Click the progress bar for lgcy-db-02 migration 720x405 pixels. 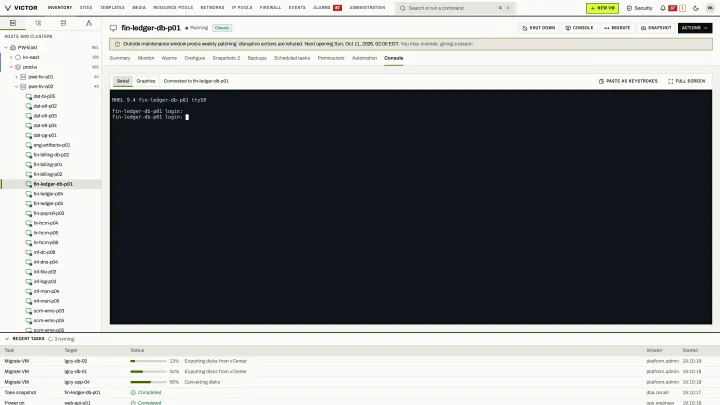pyautogui.click(x=148, y=361)
